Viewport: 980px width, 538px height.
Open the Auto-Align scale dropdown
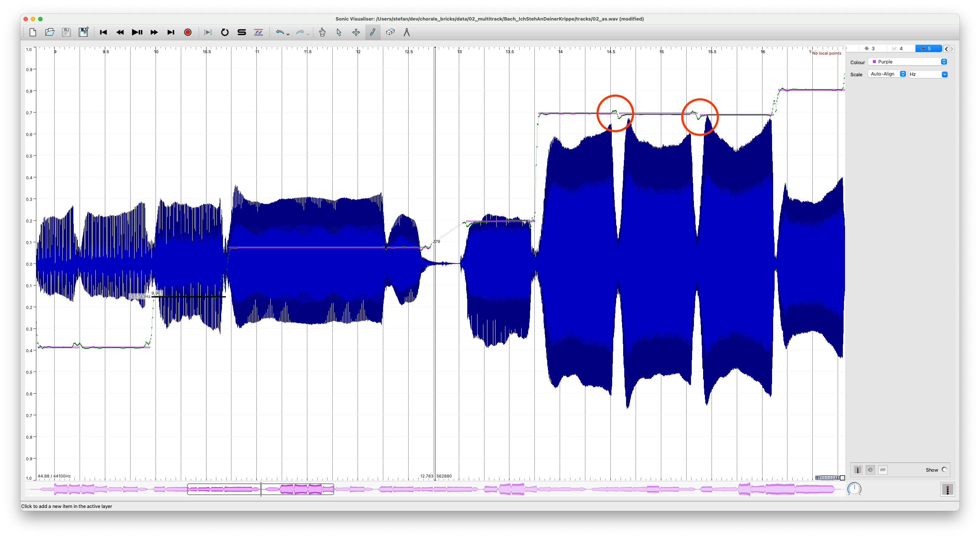coord(888,74)
